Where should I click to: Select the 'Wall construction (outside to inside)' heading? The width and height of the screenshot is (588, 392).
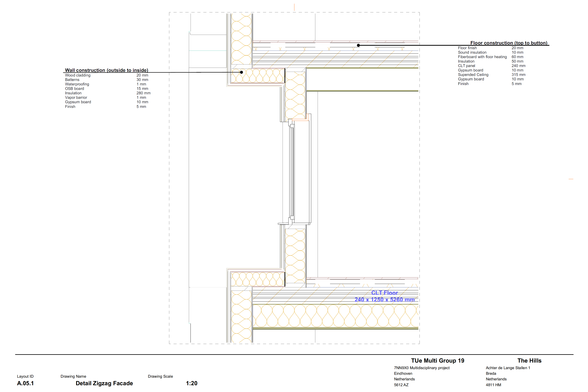(x=107, y=70)
